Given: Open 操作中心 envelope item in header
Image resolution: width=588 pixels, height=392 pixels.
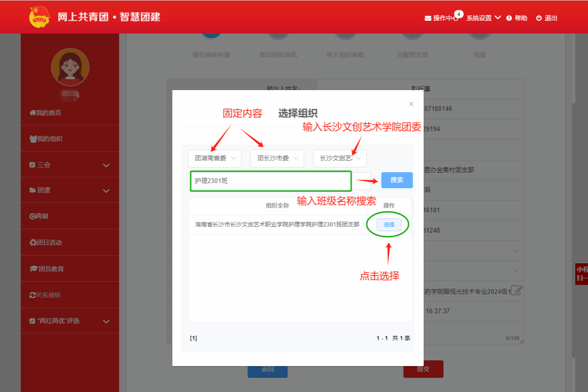Looking at the screenshot, I should click(x=441, y=18).
